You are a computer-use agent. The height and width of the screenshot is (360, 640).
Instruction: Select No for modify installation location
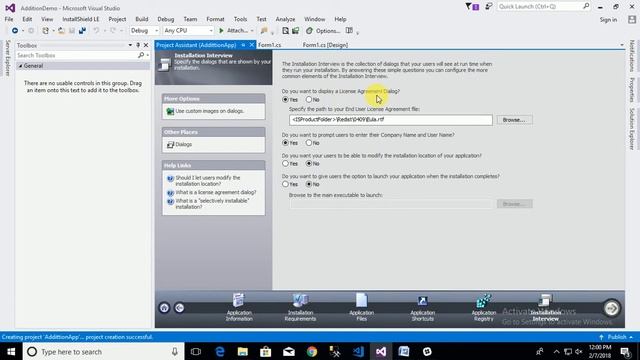tap(309, 163)
